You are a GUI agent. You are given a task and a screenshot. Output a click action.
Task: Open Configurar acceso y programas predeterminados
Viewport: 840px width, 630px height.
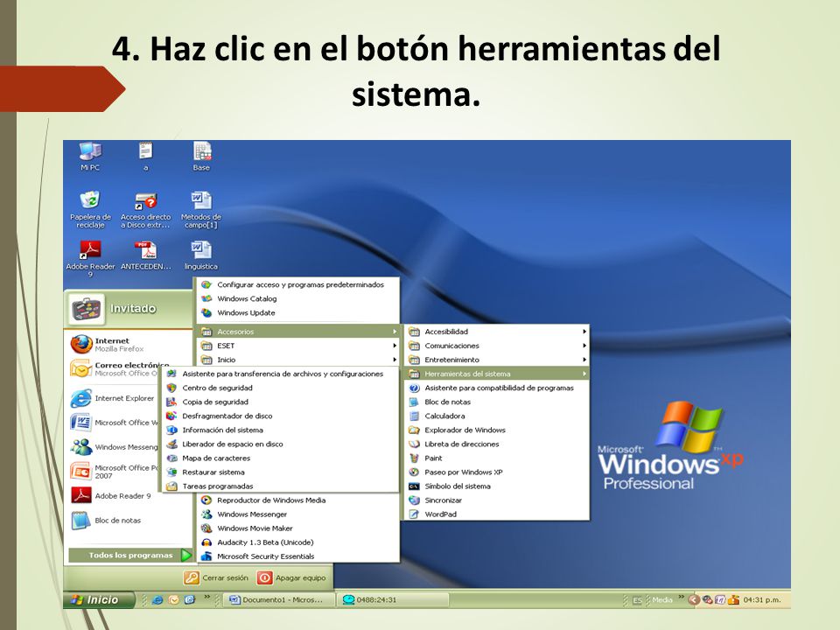pyautogui.click(x=297, y=284)
